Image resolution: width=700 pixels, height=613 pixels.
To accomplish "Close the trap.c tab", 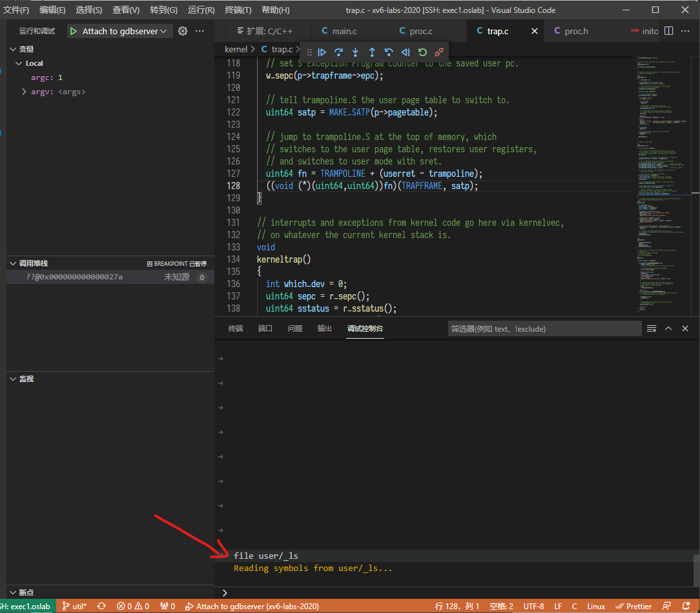I will [535, 31].
